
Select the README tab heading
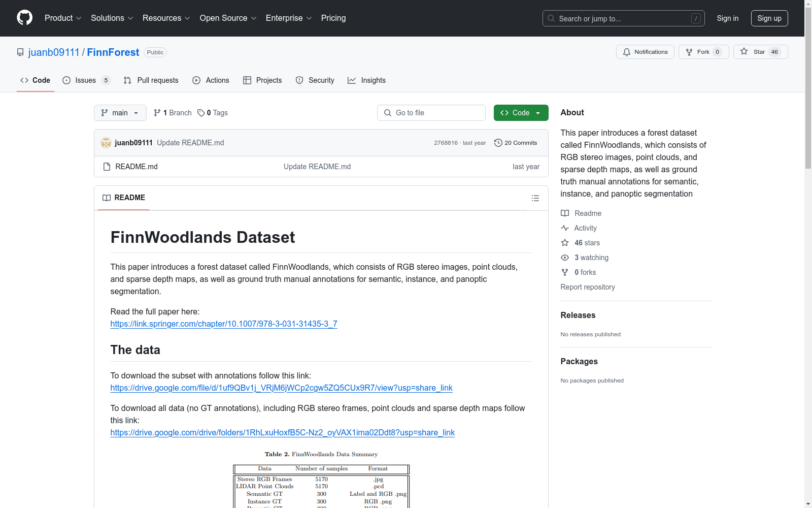click(x=124, y=198)
